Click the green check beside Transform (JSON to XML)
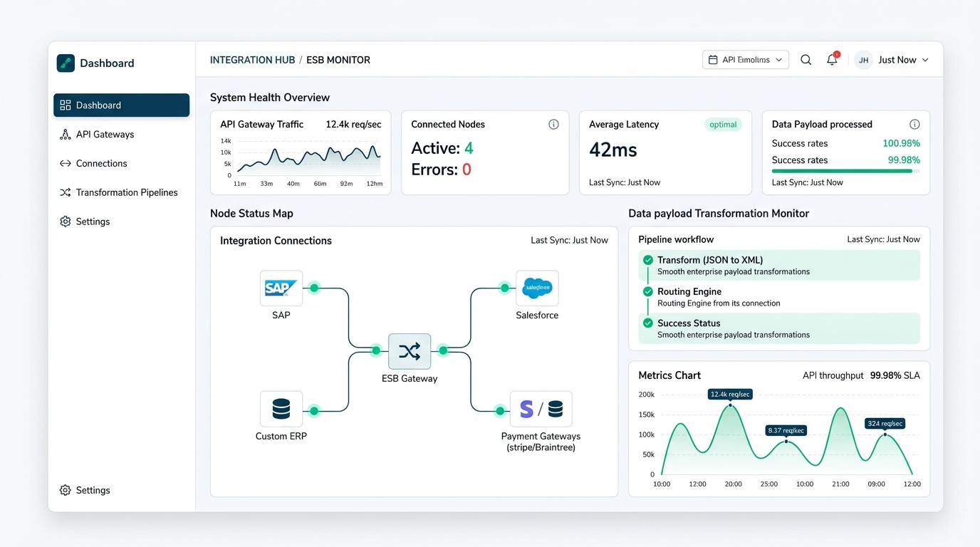This screenshot has width=980, height=547. pos(648,260)
